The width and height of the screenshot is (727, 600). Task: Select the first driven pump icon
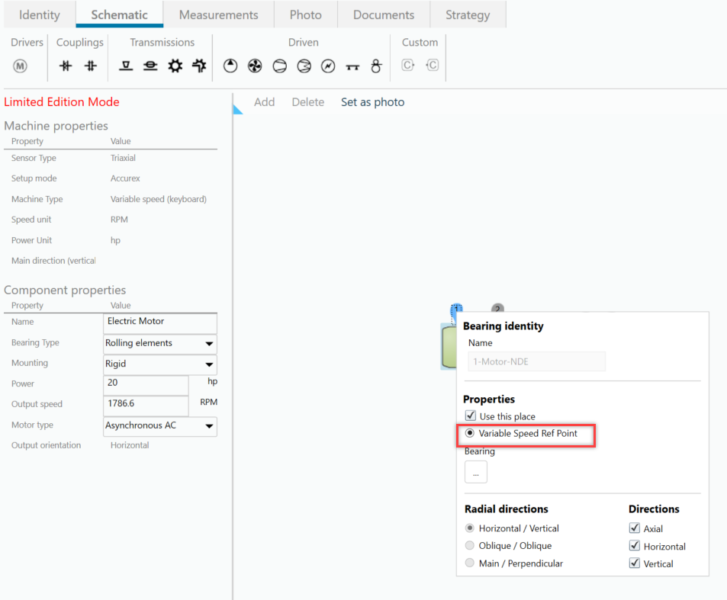click(230, 66)
